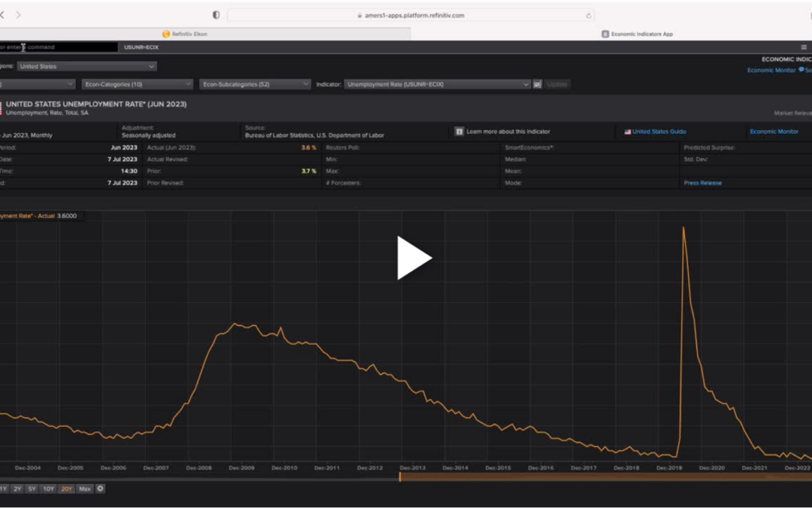Viewport: 812px width, 508px height.
Task: Click the 14:30 release time value
Action: (129, 171)
